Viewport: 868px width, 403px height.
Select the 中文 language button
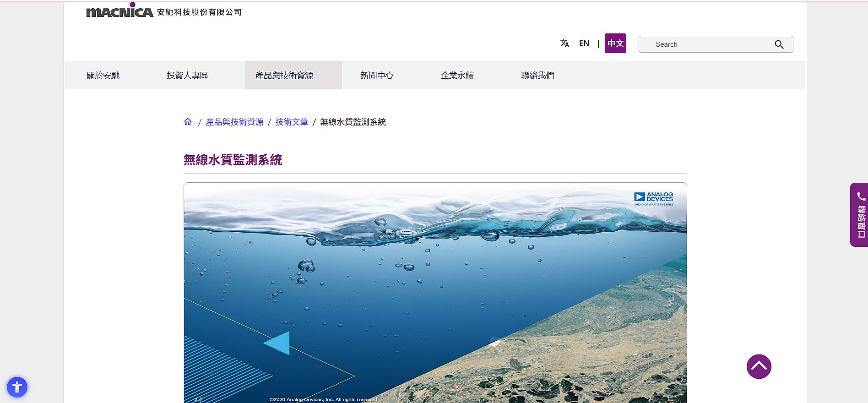click(x=615, y=44)
